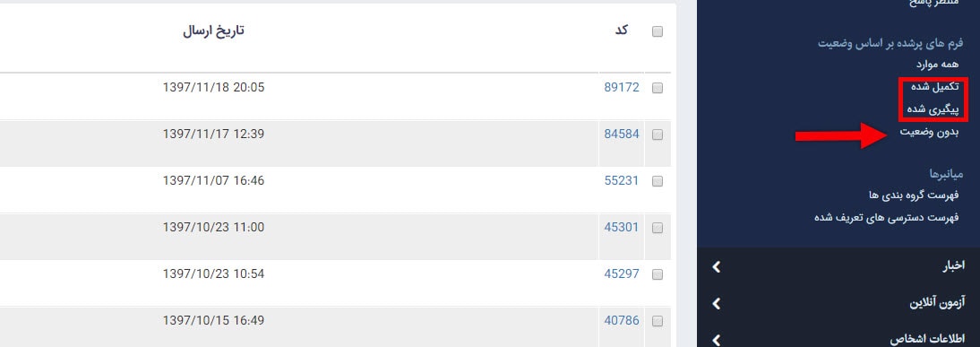Expand the اطلاعات اشخاص chevron arrow
980x347 pixels.
coord(717,340)
